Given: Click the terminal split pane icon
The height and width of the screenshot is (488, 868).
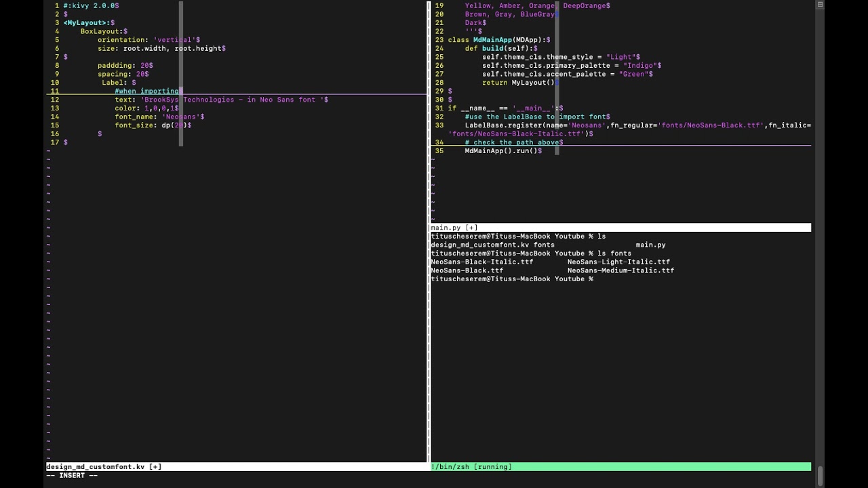Looking at the screenshot, I should (x=820, y=5).
